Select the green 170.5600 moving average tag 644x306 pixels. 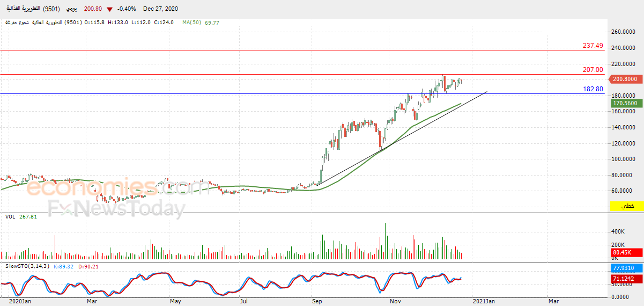626,103
